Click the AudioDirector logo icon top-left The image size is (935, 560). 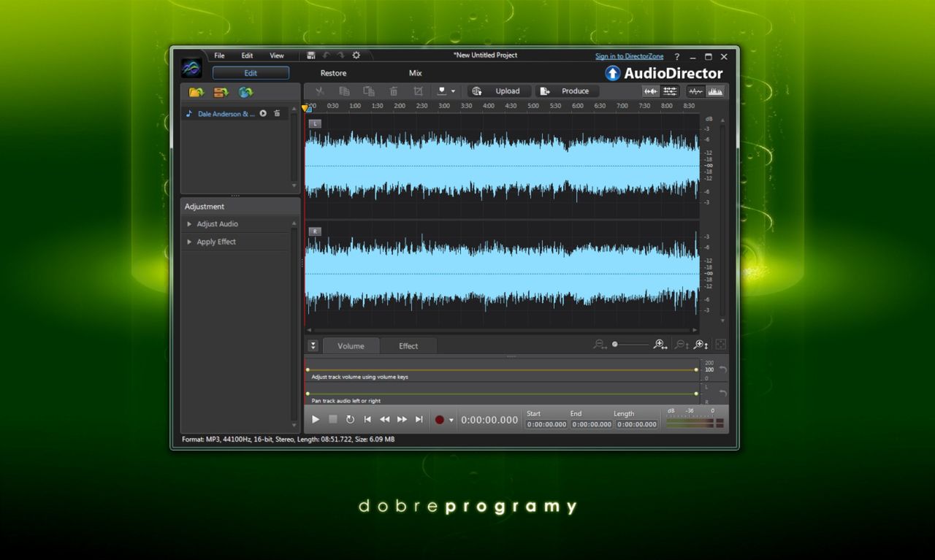191,68
